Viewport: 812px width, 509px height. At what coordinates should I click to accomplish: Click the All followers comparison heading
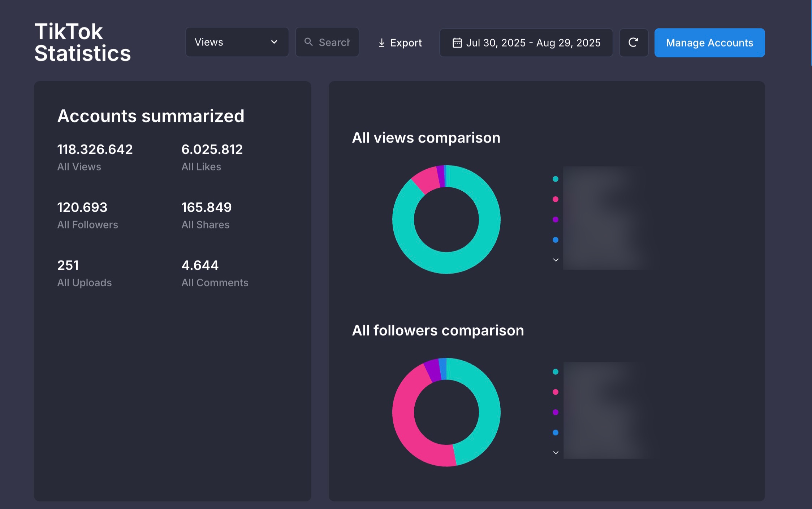[x=438, y=331]
